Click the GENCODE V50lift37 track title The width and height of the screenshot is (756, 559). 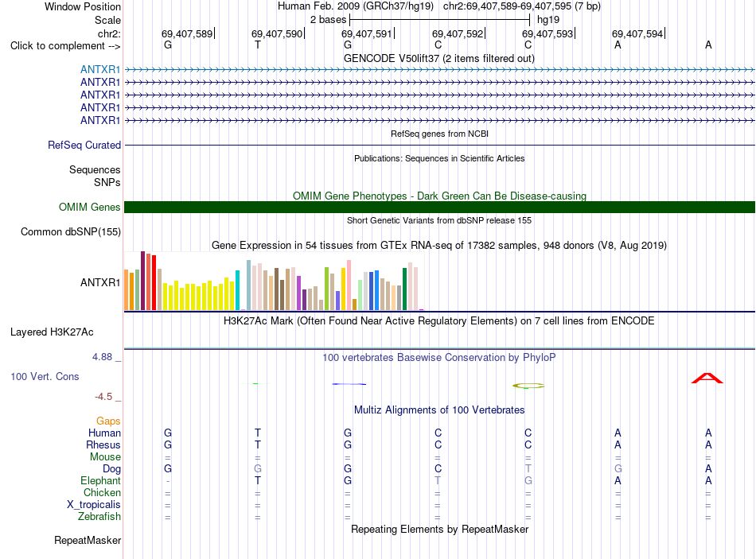tap(438, 58)
